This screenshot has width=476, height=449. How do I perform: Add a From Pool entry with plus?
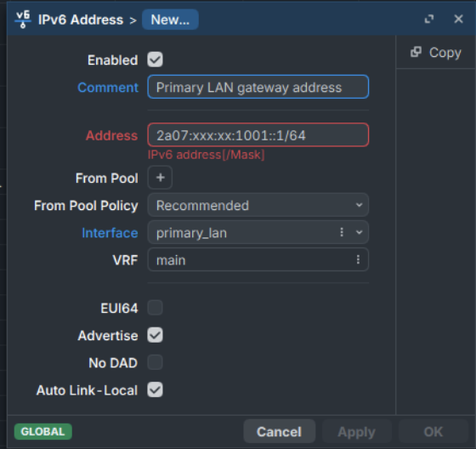tap(160, 178)
